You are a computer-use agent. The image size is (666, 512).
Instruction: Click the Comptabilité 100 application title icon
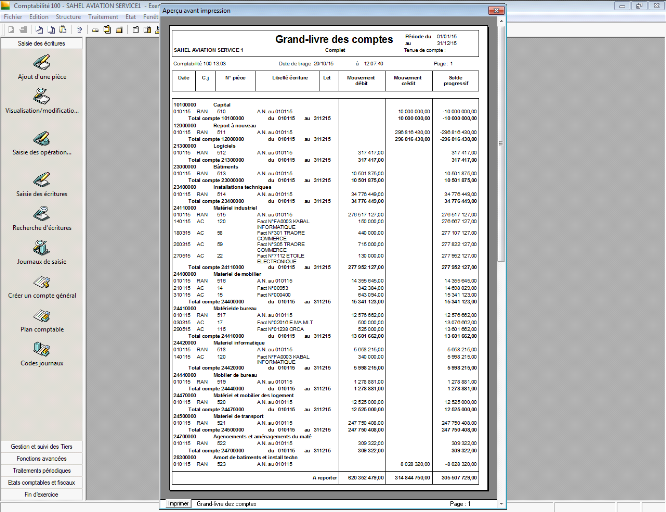pyautogui.click(x=6, y=6)
